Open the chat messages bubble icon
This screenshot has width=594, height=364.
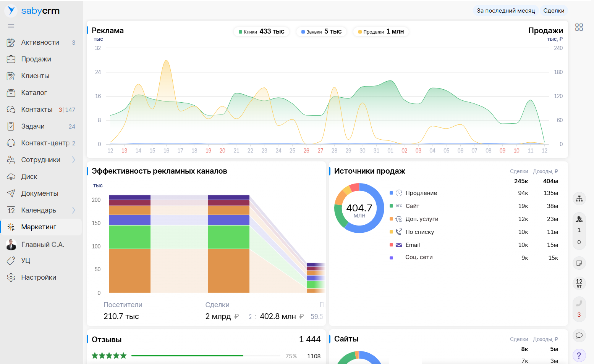click(x=579, y=335)
